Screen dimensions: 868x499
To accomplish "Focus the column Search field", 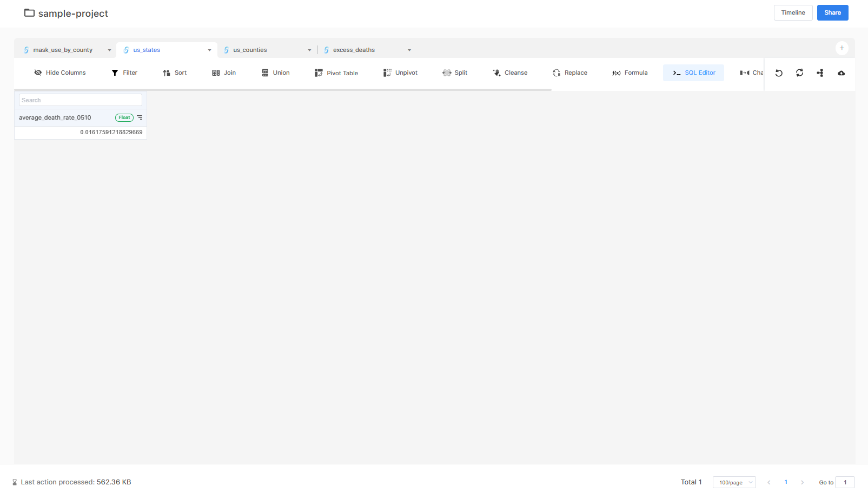I will [81, 100].
